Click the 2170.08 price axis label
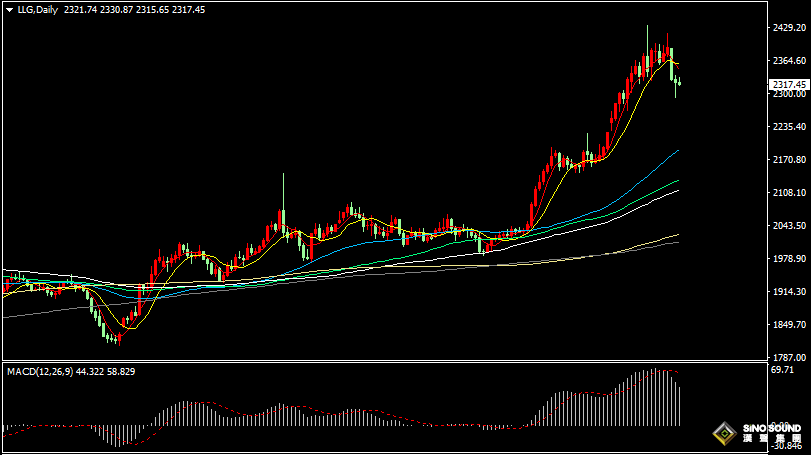The width and height of the screenshot is (811, 455). 787,160
